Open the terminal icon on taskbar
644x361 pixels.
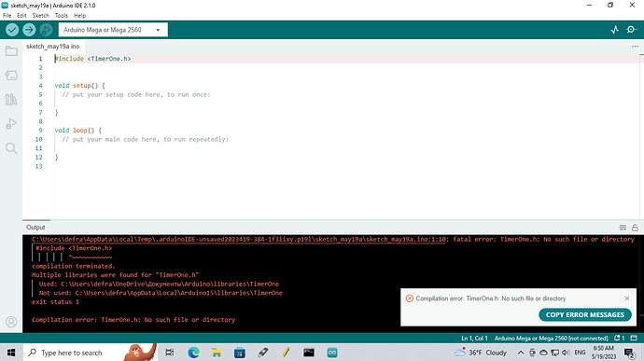[309, 353]
